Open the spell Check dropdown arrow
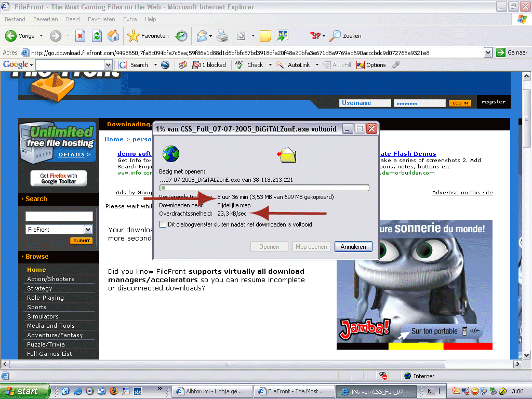The width and height of the screenshot is (532, 399). pyautogui.click(x=270, y=65)
